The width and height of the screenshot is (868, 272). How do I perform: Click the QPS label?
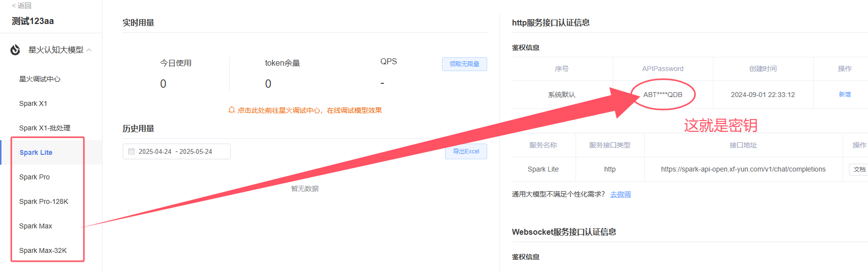(x=389, y=61)
